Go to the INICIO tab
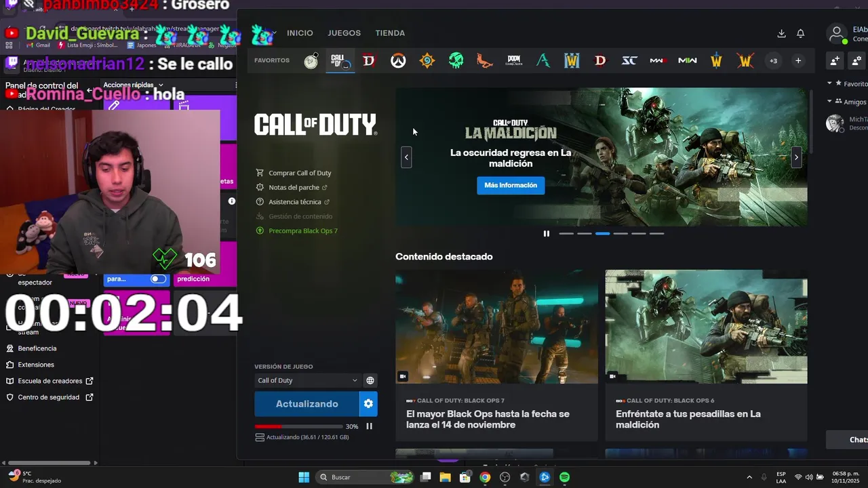This screenshot has height=488, width=868. coord(300,33)
